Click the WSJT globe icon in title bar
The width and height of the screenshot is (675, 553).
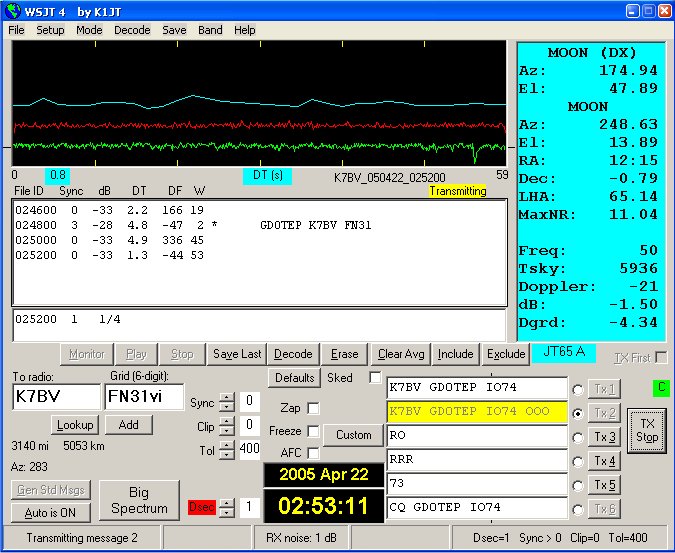click(x=12, y=11)
